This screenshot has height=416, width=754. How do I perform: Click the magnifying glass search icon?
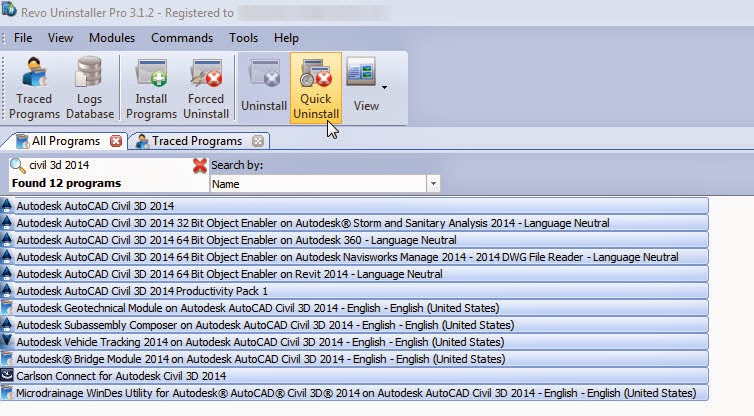(18, 165)
